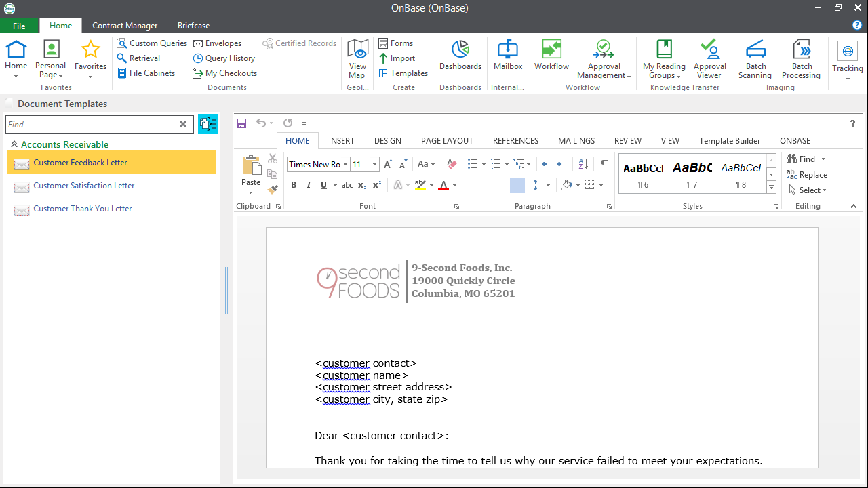Apply the ¶ 7 style thumbnail
The width and height of the screenshot is (868, 488).
click(x=692, y=175)
